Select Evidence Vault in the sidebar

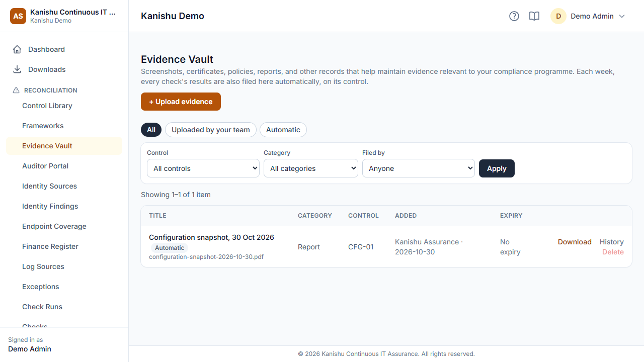[x=64, y=146]
